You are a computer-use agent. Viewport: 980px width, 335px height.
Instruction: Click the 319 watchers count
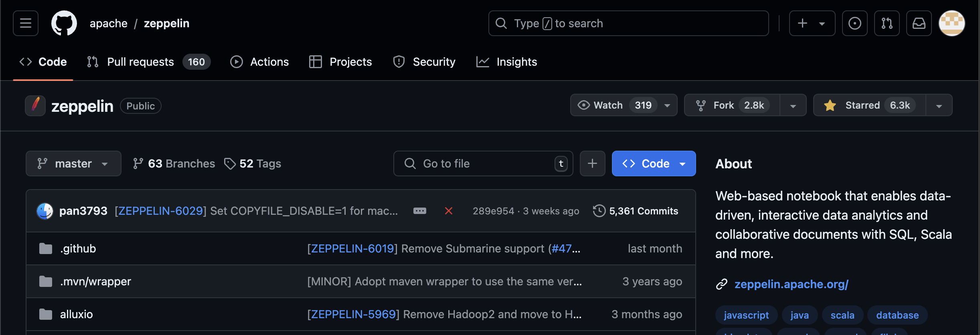(643, 105)
